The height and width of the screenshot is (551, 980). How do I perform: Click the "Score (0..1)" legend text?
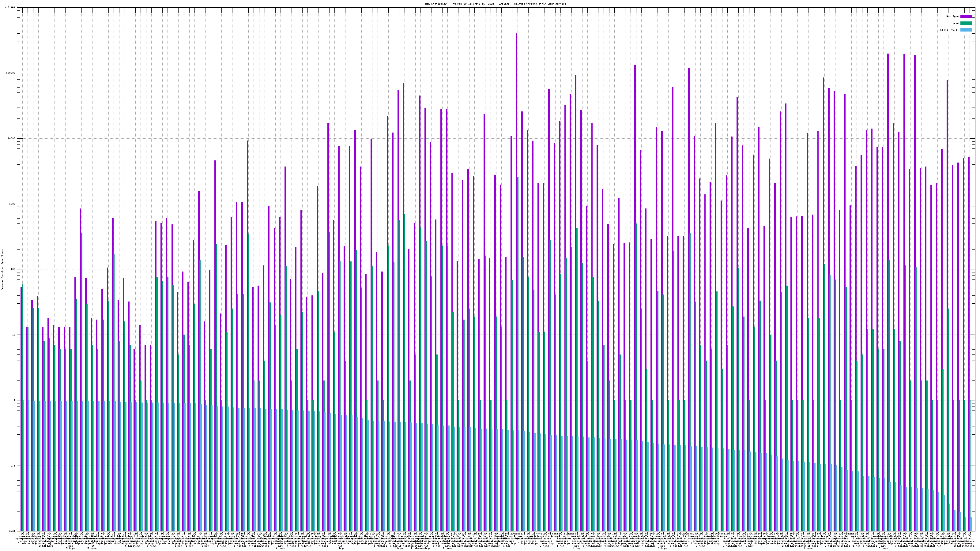(x=949, y=30)
